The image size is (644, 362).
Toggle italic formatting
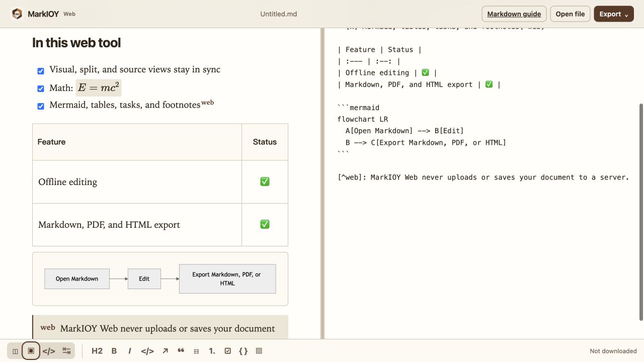(130, 351)
